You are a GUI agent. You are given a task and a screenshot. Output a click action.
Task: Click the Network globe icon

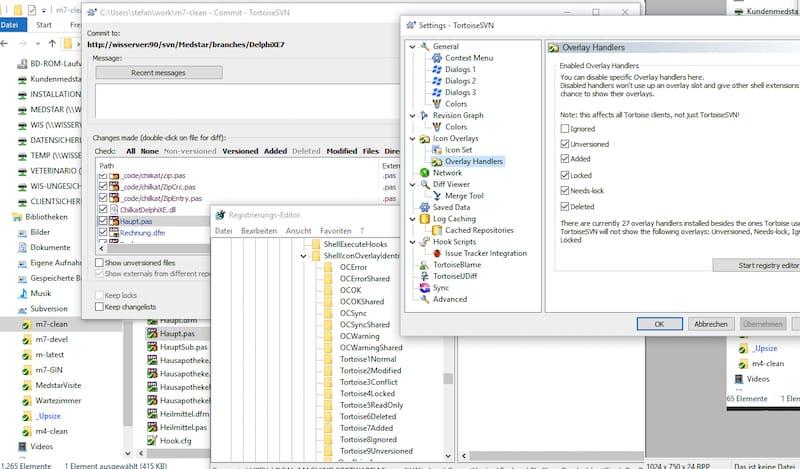(x=424, y=172)
